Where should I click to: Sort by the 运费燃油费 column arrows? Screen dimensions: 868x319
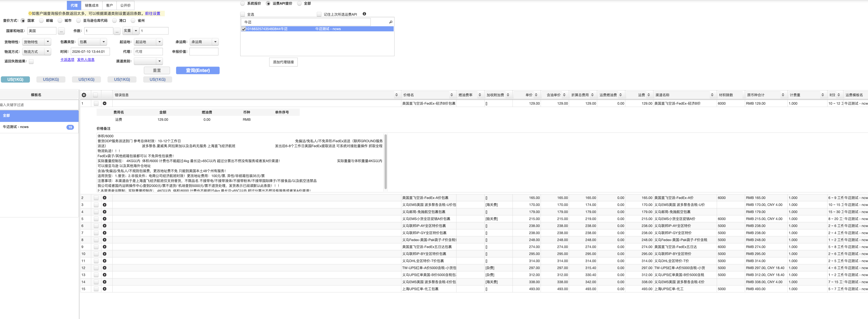click(620, 95)
